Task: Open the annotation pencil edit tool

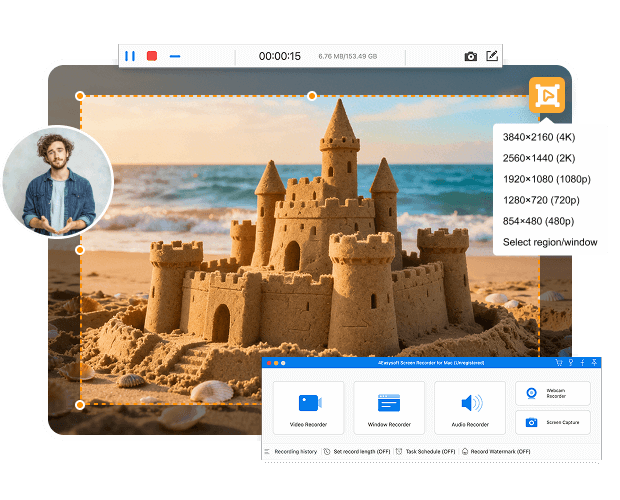Action: coord(492,56)
